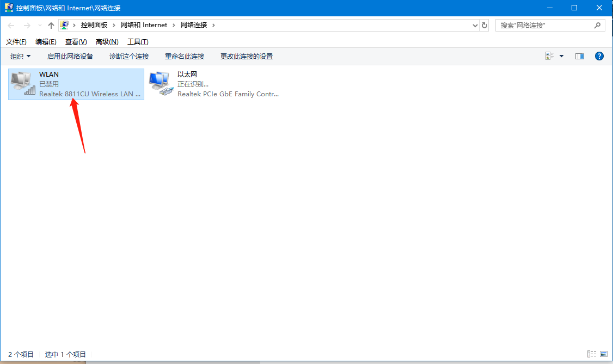The height and width of the screenshot is (364, 613).
Task: Open the 文件(F) menu
Action: tap(16, 42)
